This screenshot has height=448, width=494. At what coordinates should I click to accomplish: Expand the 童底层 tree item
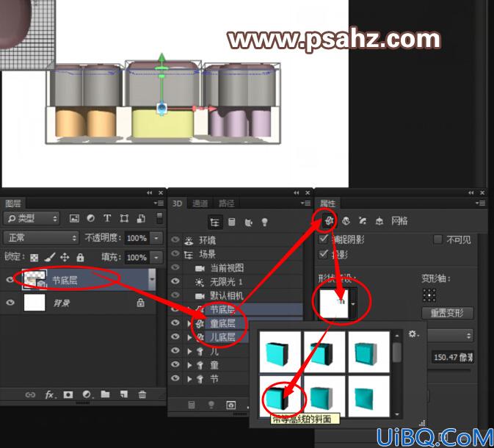point(189,323)
